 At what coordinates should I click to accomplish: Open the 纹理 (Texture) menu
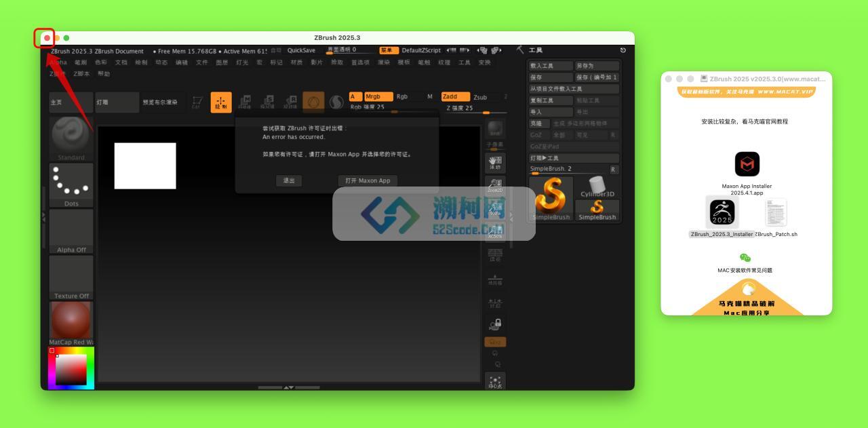click(444, 62)
